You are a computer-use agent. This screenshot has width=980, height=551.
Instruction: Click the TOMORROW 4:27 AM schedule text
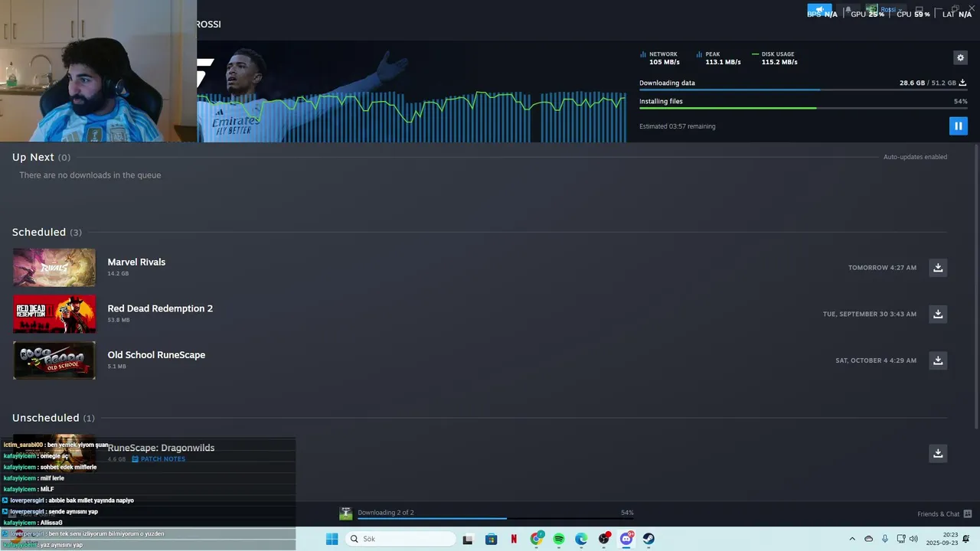(882, 268)
